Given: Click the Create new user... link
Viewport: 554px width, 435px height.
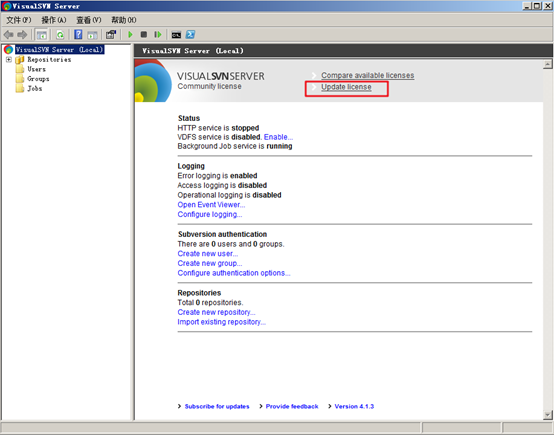Looking at the screenshot, I should [x=207, y=253].
